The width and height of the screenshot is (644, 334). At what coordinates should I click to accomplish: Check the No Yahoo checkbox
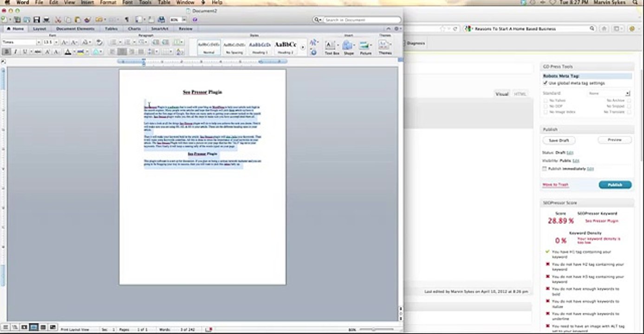(546, 100)
